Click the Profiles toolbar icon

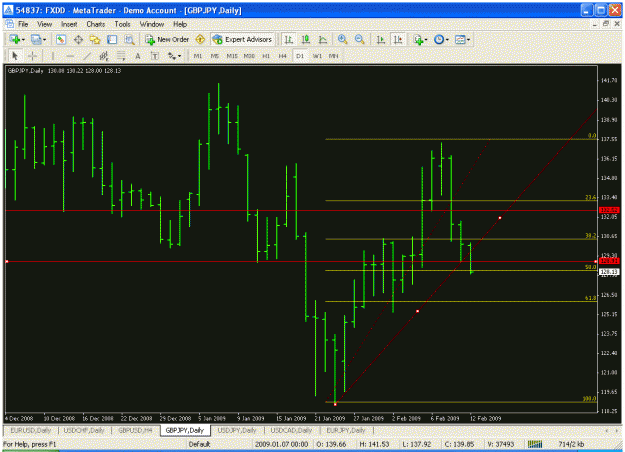[x=36, y=39]
